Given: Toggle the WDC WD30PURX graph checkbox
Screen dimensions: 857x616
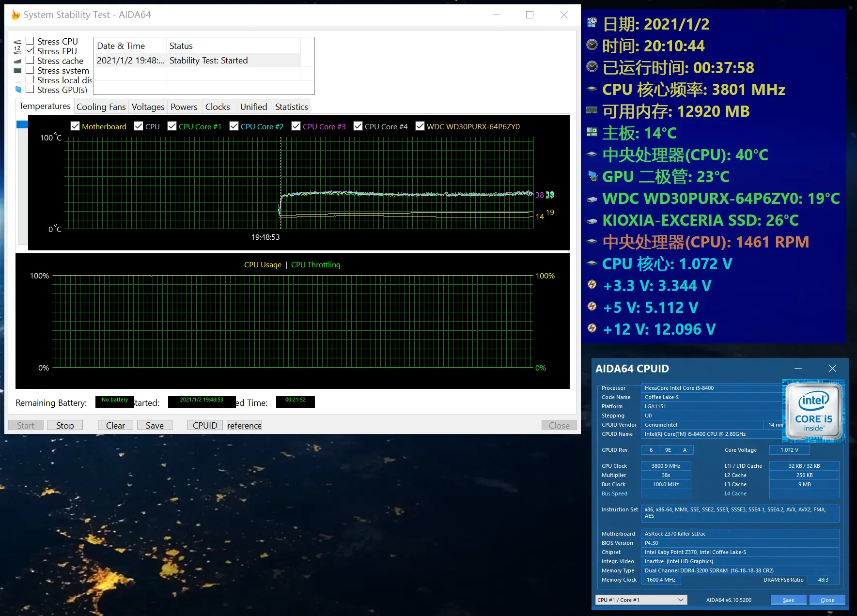Looking at the screenshot, I should coord(420,126).
